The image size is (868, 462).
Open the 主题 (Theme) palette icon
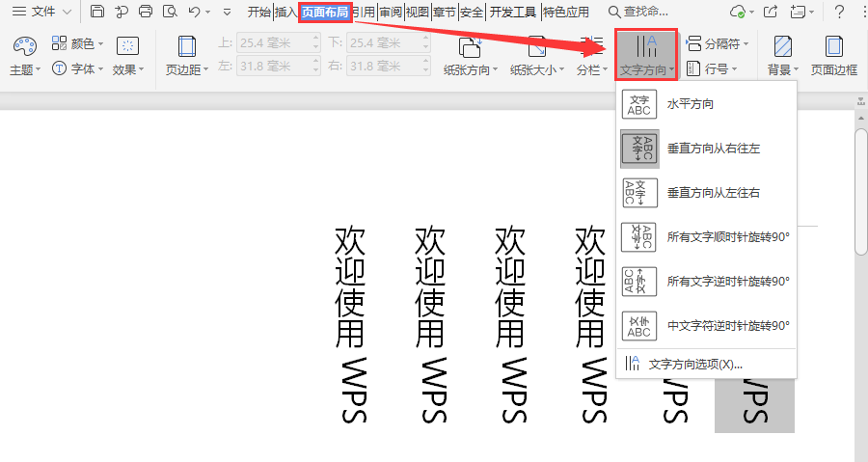coord(25,47)
